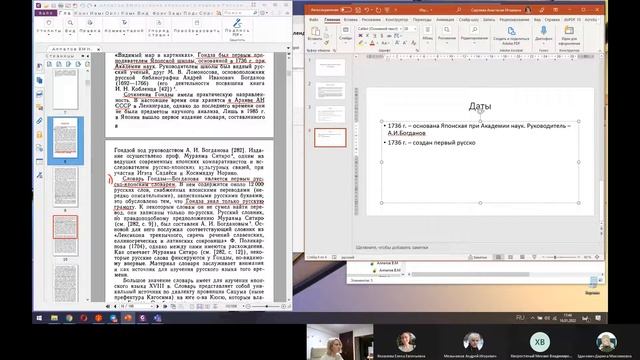The image size is (640, 360).
Task: Select slide 2 thumbnail in PowerPoint
Action: click(x=330, y=91)
